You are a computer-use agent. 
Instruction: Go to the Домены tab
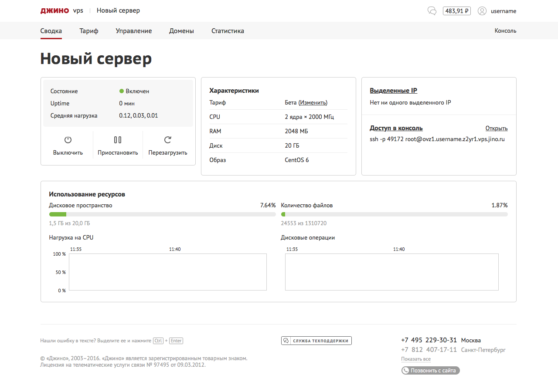coord(181,31)
